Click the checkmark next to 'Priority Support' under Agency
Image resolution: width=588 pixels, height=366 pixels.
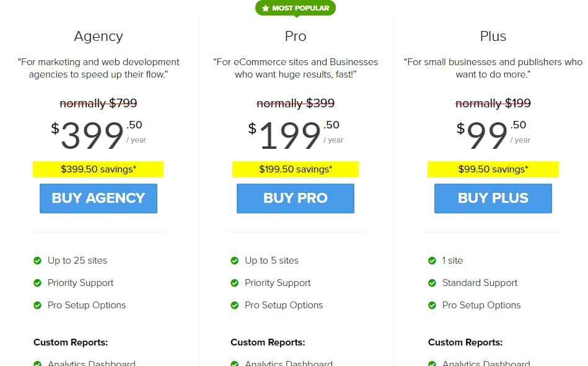point(37,283)
